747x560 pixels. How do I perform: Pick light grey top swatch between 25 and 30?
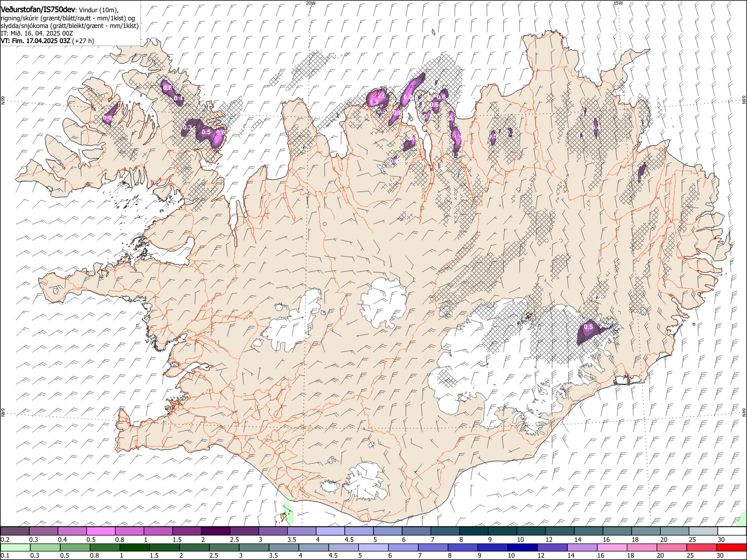click(703, 531)
